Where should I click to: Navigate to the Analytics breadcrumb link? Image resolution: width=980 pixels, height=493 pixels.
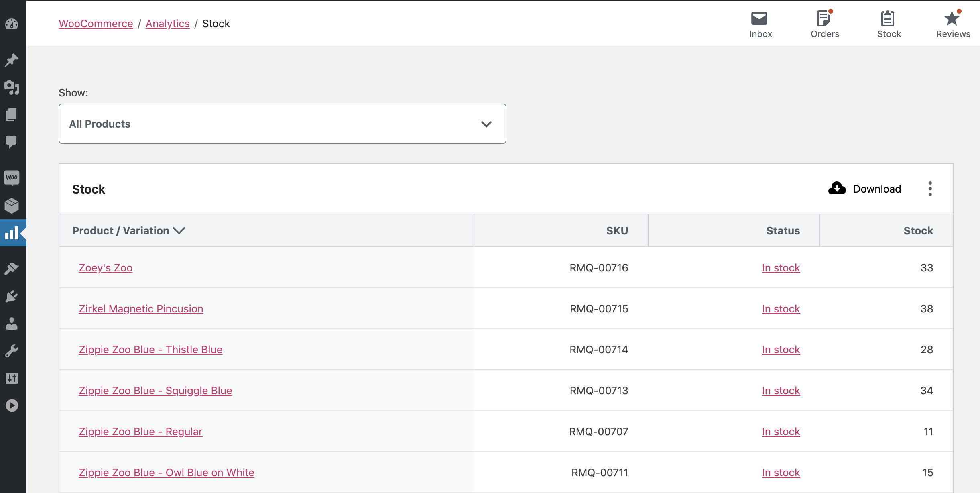pos(167,23)
